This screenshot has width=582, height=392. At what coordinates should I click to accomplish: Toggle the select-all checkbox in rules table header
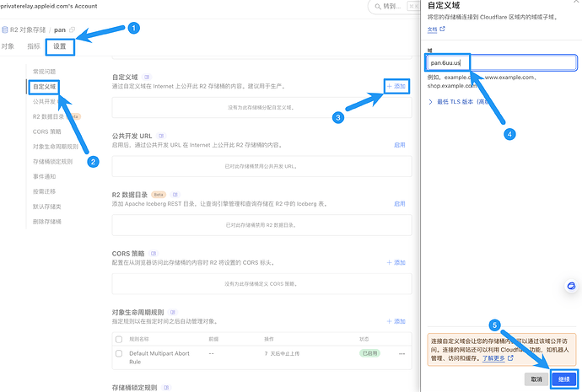(x=119, y=339)
